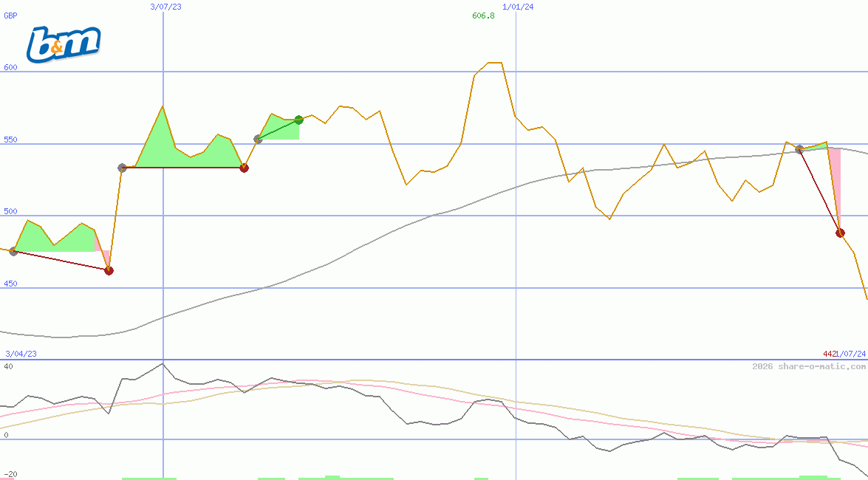Click the B&M logo
Viewport: 868px width, 480px height.
[x=64, y=44]
